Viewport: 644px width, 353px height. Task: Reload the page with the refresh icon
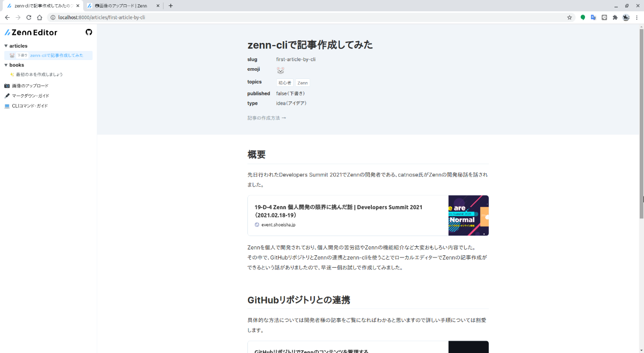(29, 17)
